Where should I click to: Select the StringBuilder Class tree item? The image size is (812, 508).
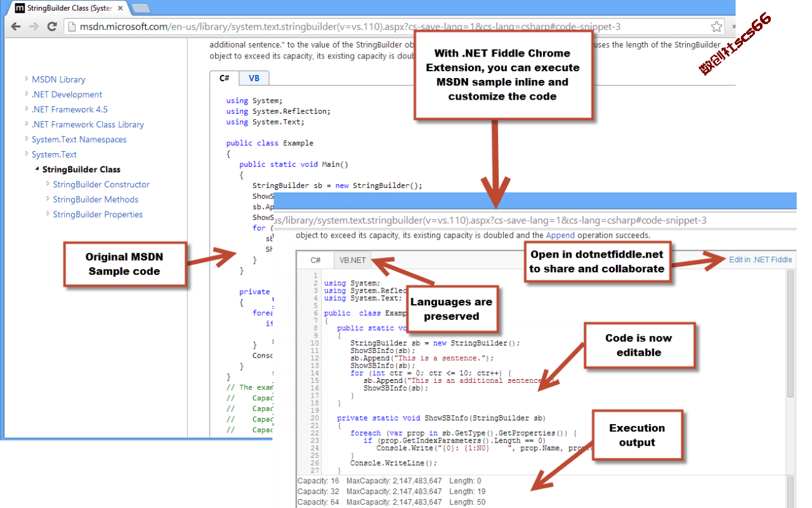[81, 170]
